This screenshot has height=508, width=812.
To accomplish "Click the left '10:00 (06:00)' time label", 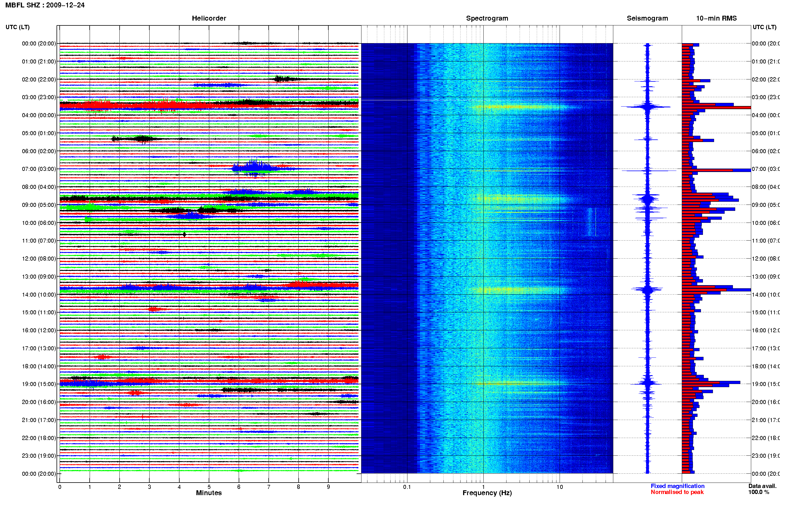I will [39, 223].
